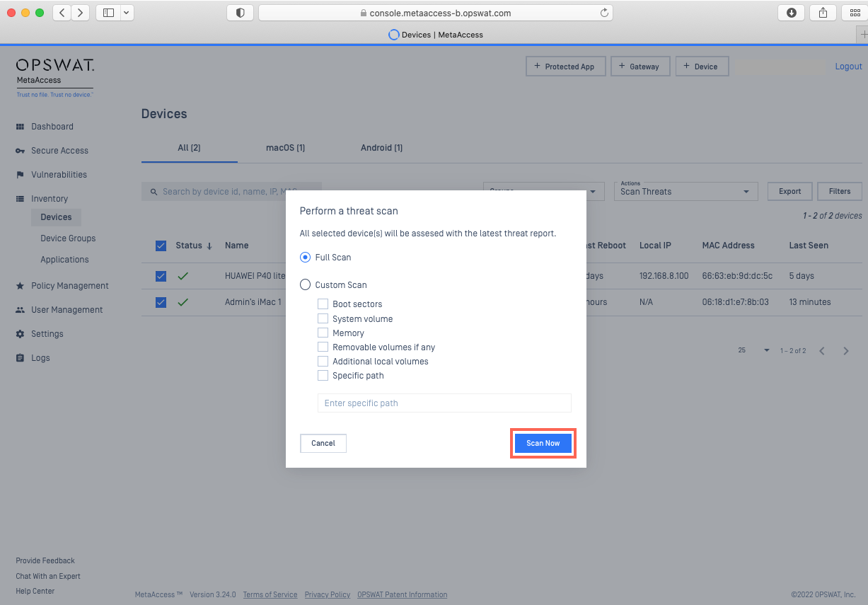
Task: Check Additional local volumes checkbox
Action: point(323,362)
